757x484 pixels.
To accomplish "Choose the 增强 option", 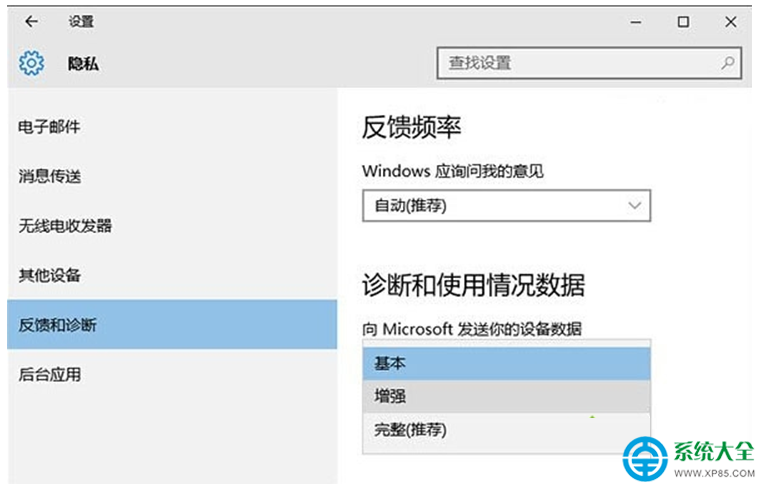I will 506,396.
